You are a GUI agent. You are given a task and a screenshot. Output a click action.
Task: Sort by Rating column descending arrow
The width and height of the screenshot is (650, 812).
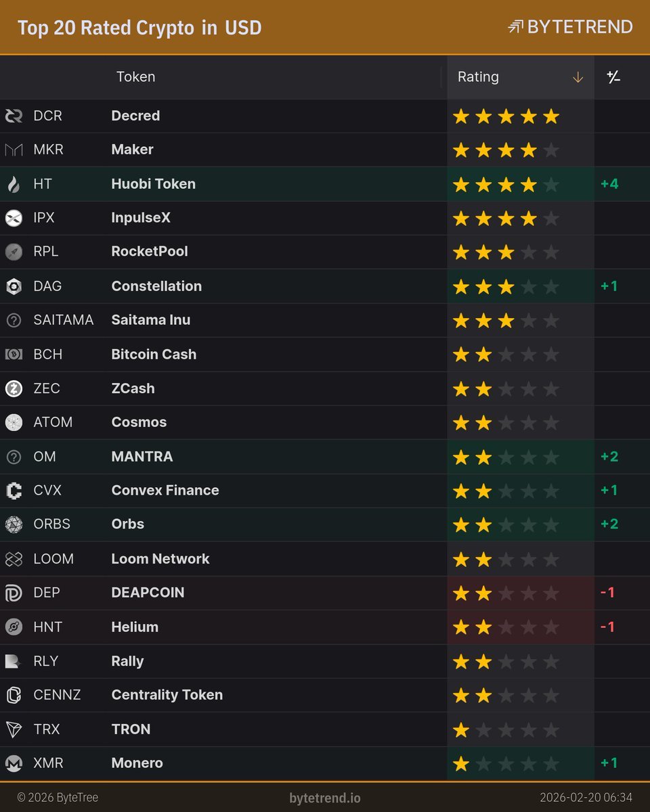click(578, 78)
